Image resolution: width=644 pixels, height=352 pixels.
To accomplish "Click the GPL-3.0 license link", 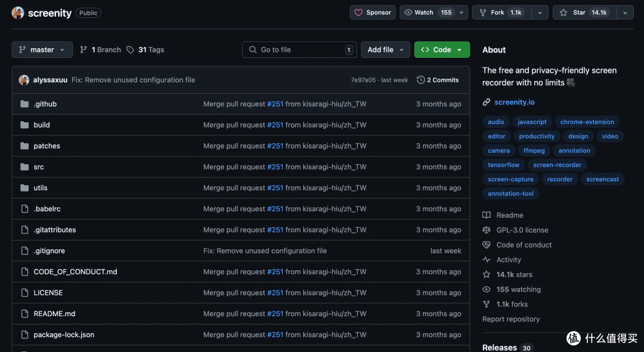I will tap(522, 230).
